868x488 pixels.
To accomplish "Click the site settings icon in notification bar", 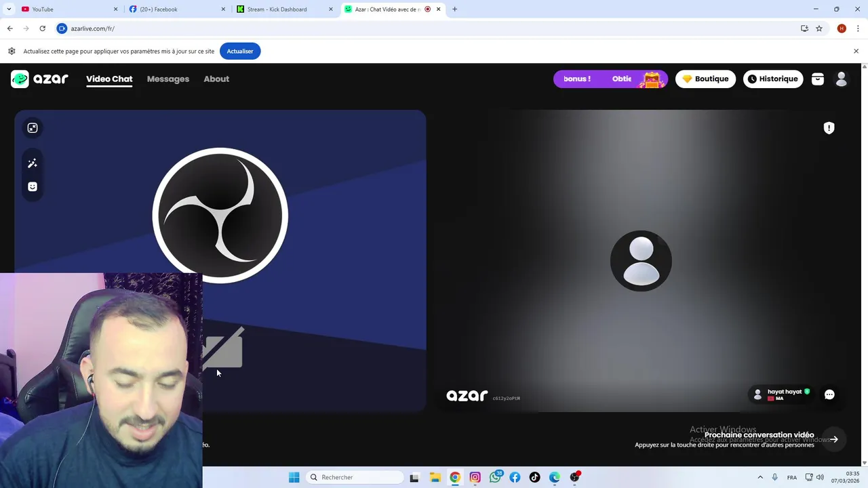I will (12, 52).
